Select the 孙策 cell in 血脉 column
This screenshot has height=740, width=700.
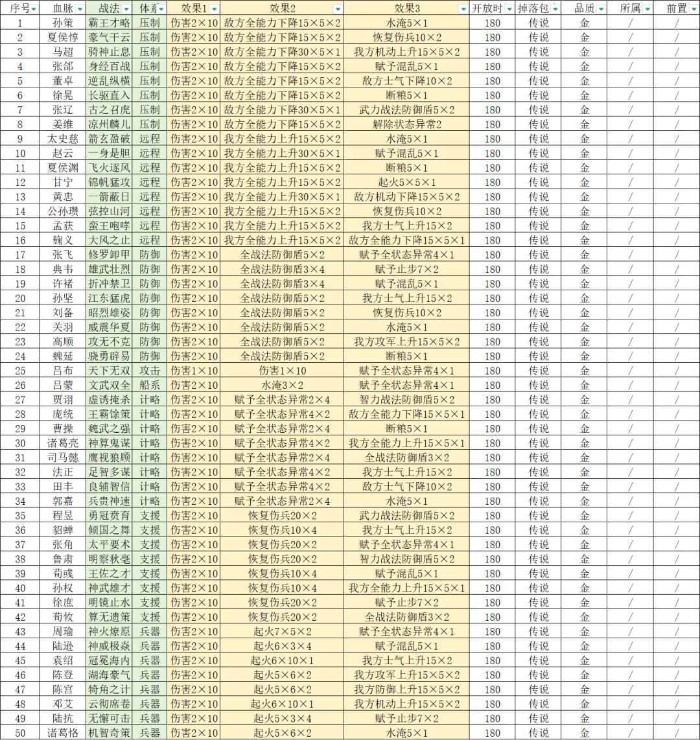63,23
